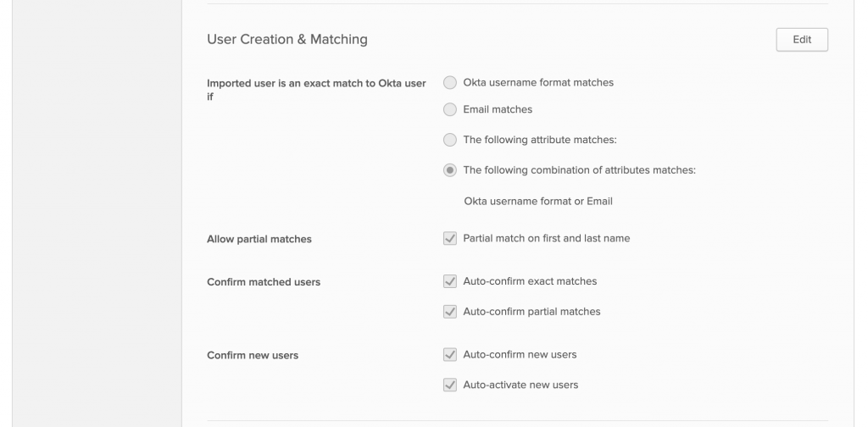Click the Allow partial matches field label

(x=259, y=239)
